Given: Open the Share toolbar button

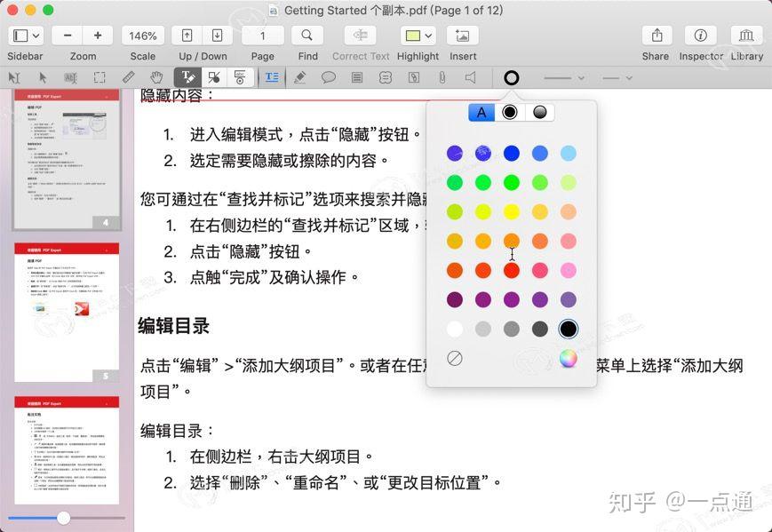Looking at the screenshot, I should [657, 36].
